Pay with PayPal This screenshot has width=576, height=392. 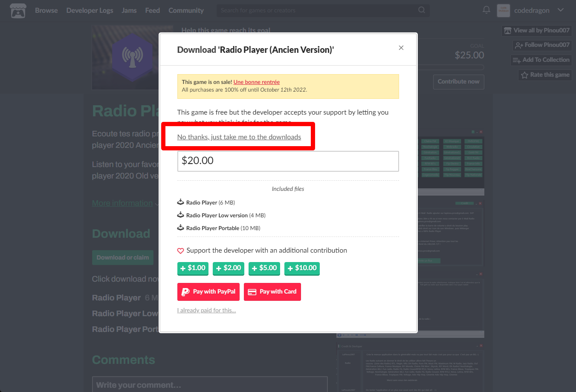click(x=208, y=292)
